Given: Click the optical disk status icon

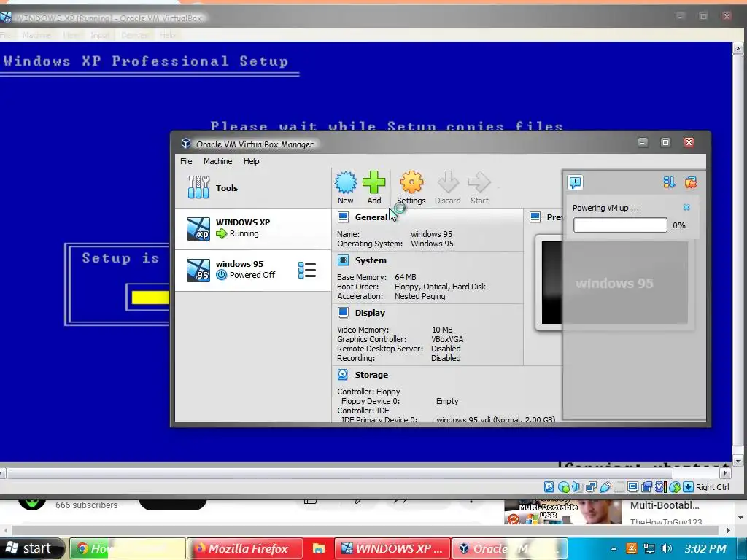Looking at the screenshot, I should [x=564, y=486].
